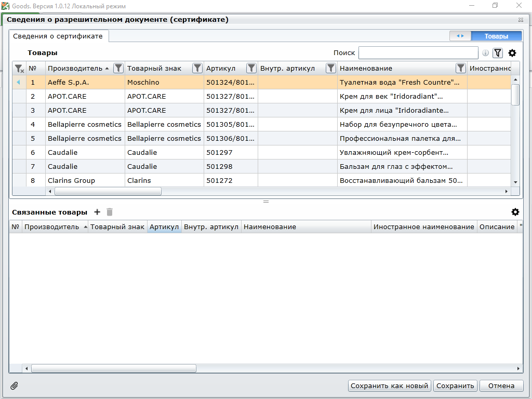The image size is (532, 399).
Task: Click linked products horizontal scrollbar thumb
Action: click(x=114, y=368)
